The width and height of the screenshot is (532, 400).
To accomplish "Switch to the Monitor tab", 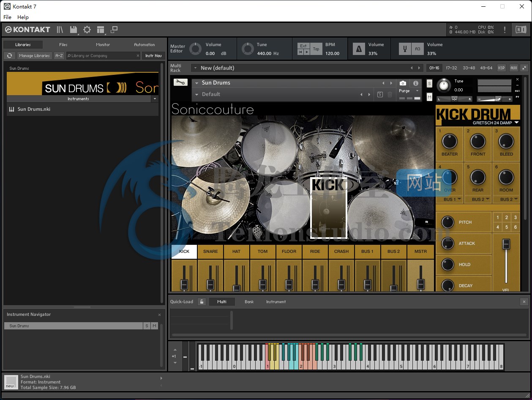I will 103,44.
